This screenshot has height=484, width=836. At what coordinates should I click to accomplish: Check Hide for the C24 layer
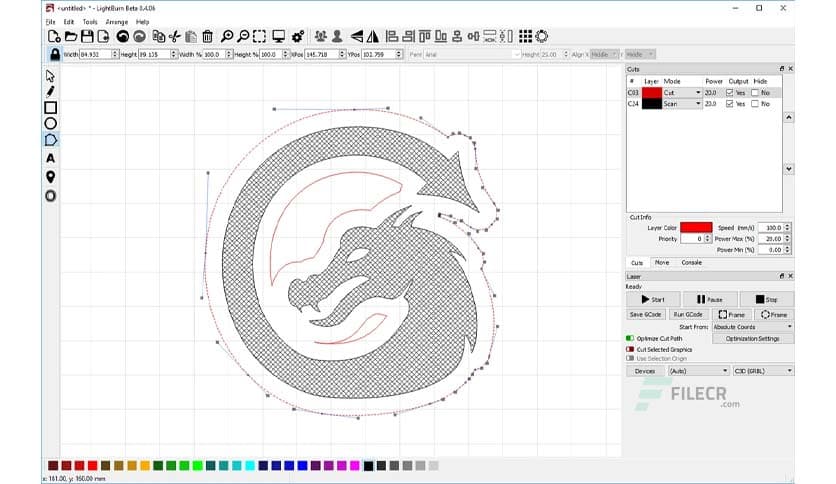754,103
